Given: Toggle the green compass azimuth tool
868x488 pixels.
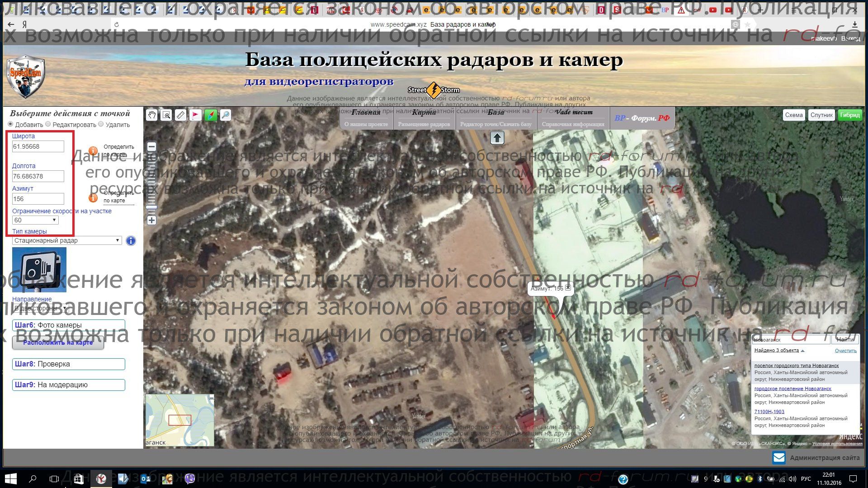Looking at the screenshot, I should (x=210, y=115).
